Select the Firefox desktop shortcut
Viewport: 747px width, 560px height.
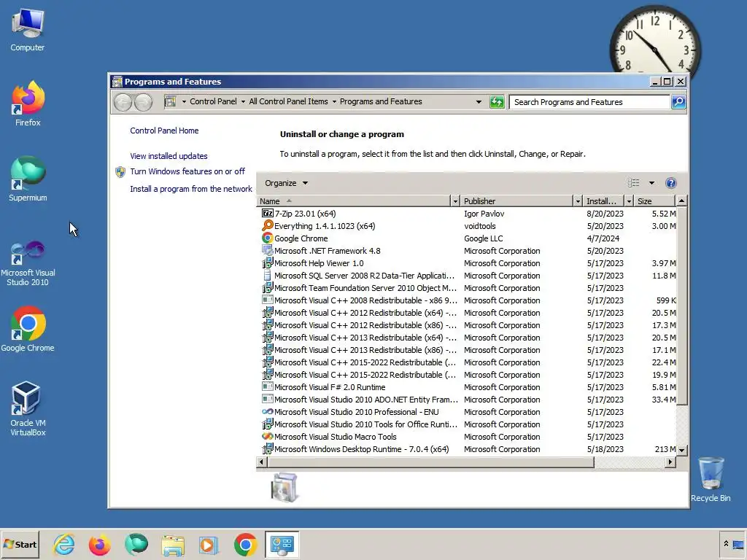coord(28,104)
